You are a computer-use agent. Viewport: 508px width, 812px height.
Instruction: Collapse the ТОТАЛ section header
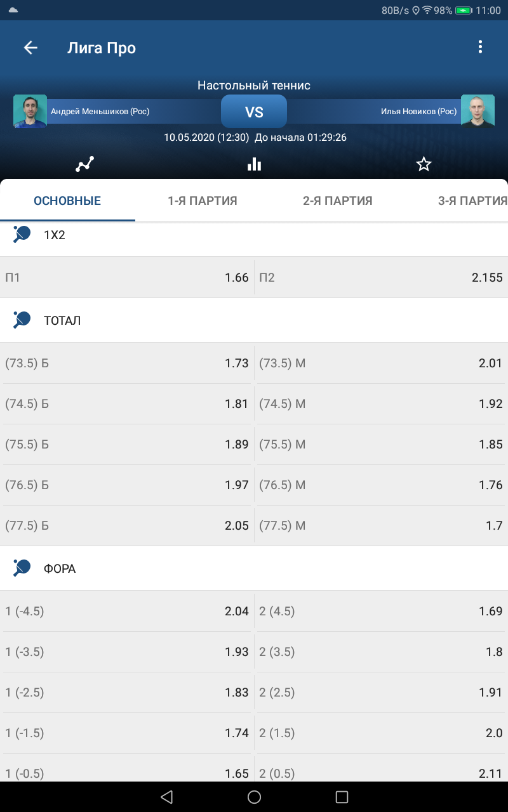254,320
